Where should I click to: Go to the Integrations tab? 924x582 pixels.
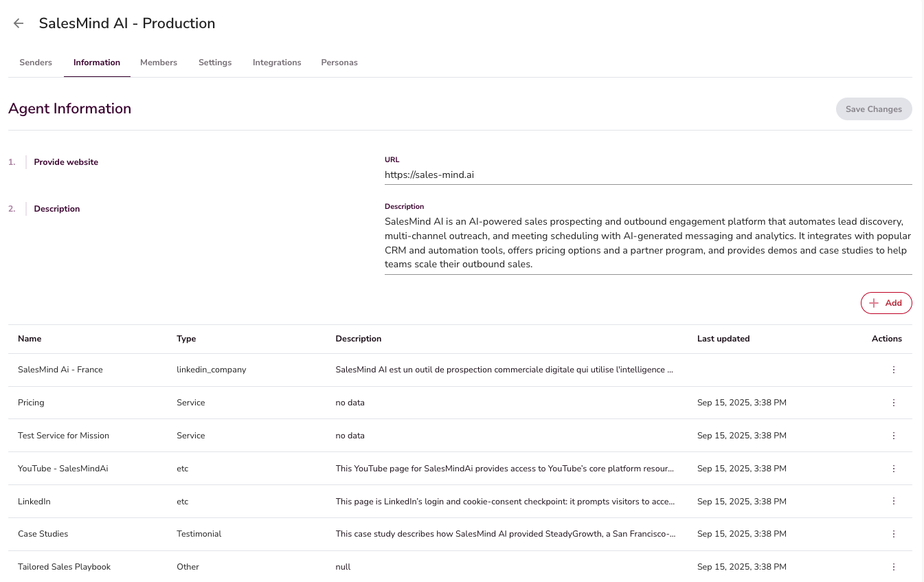pos(277,63)
